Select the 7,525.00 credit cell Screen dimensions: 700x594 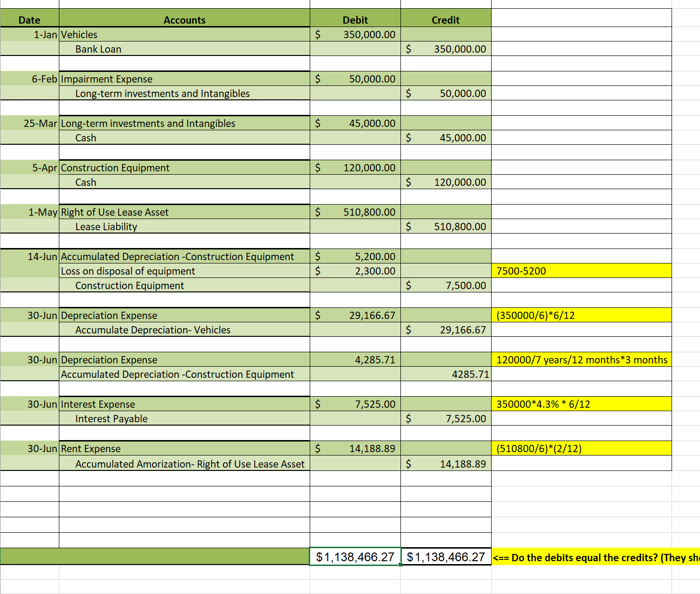point(446,418)
